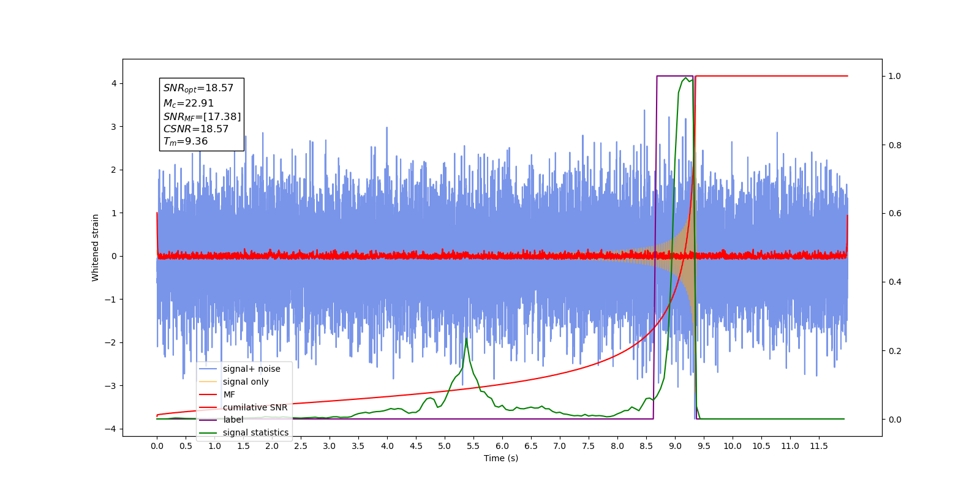Viewport: 980px width, 490px height.
Task: Click the x-axis tick label 0.0
Action: coord(157,446)
